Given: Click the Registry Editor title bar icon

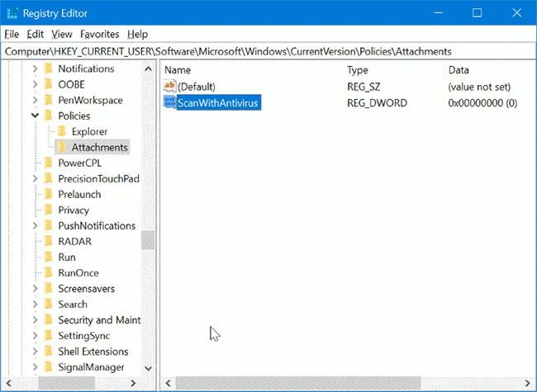Looking at the screenshot, I should (12, 13).
